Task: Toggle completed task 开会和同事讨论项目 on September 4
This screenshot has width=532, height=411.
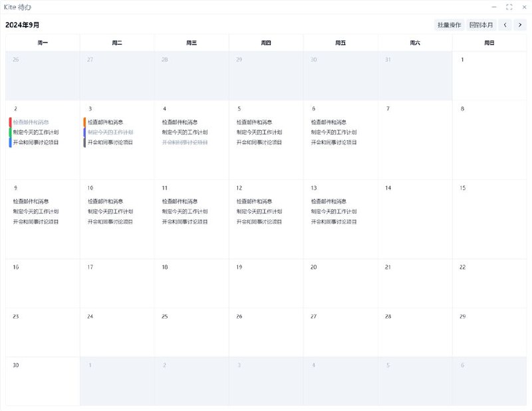Action: (185, 142)
